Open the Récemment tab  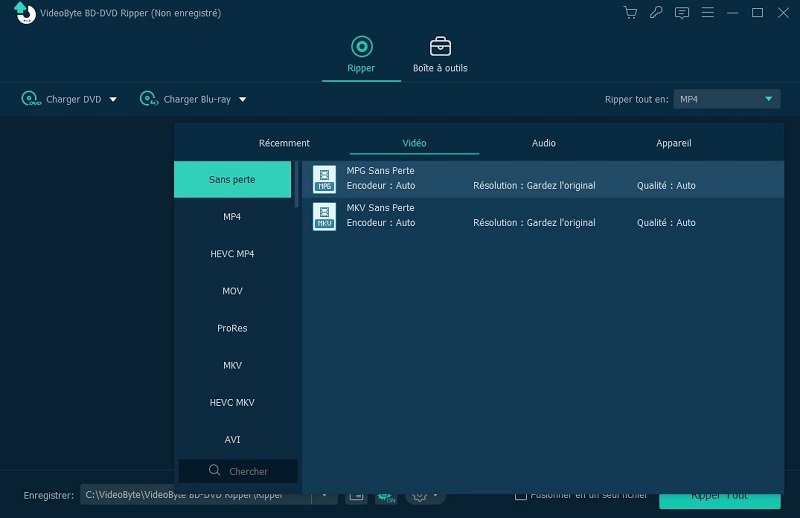284,143
